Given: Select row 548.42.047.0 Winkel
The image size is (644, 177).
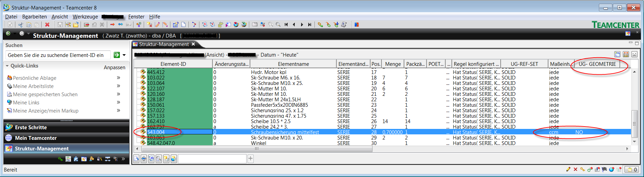Looking at the screenshot, I should click(x=382, y=143).
